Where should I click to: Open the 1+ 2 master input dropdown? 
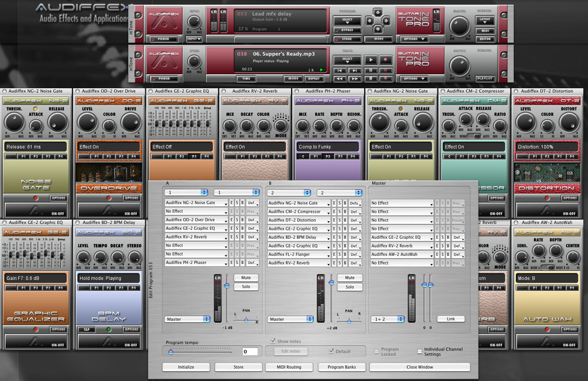[387, 319]
